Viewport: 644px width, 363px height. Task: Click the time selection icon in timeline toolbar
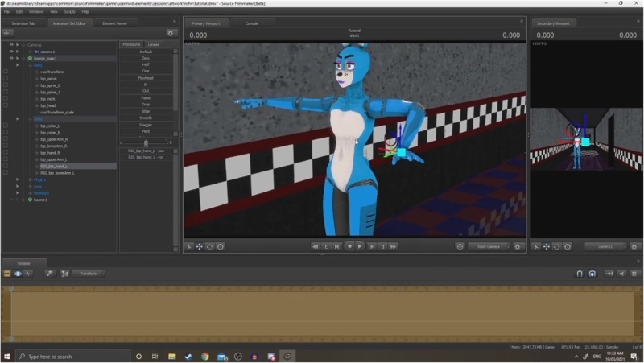coord(64,274)
